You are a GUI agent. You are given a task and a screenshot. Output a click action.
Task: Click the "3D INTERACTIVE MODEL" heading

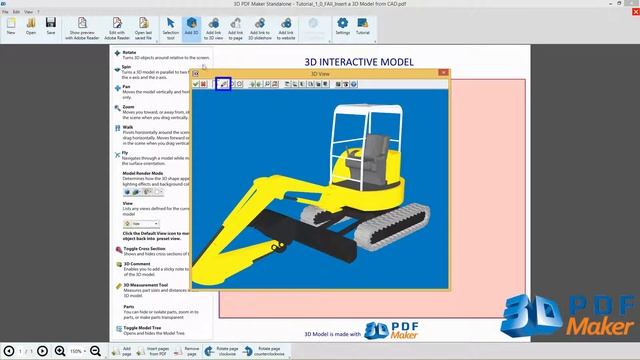click(359, 62)
